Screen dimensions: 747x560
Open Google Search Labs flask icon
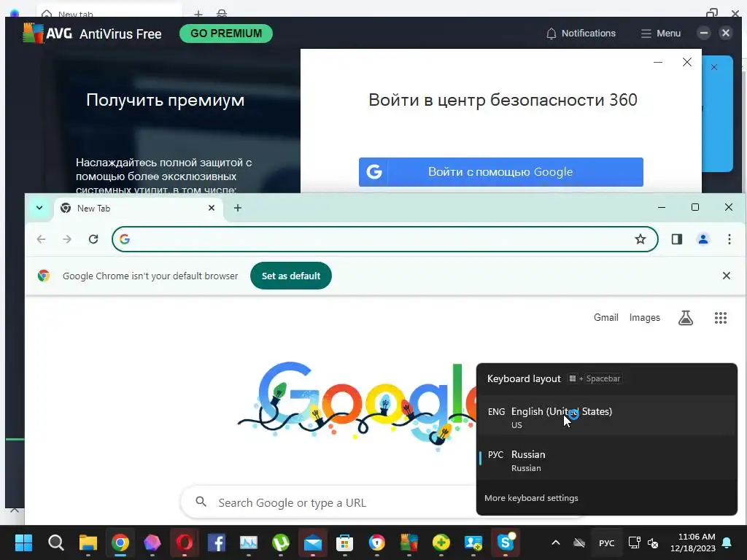(686, 318)
